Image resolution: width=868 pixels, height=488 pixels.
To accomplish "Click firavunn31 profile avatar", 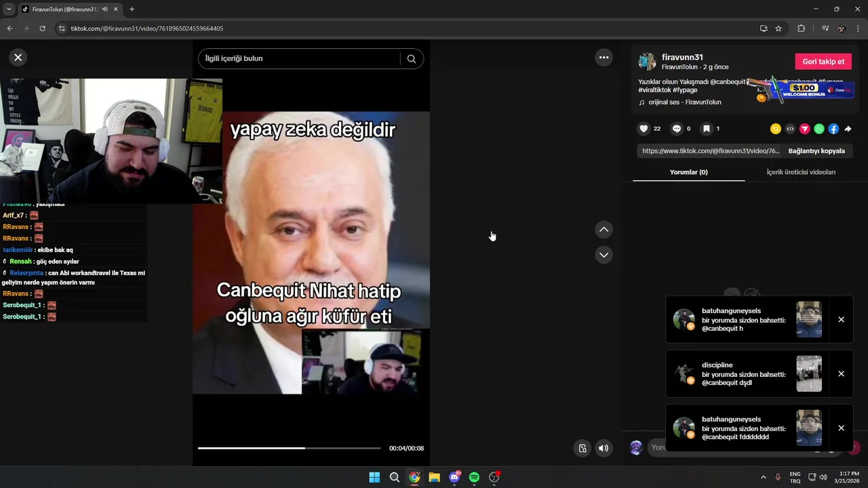I will 647,62.
